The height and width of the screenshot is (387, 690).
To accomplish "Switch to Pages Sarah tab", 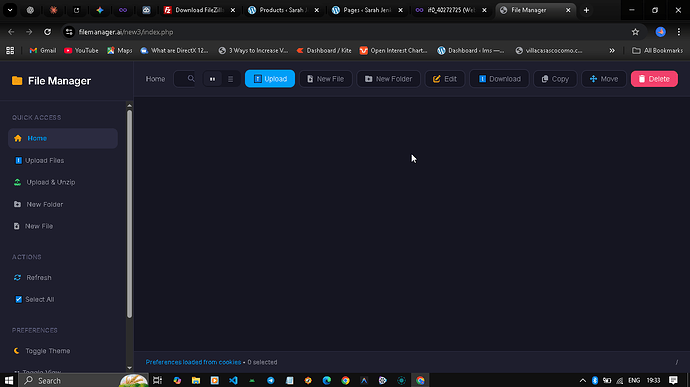I will [367, 10].
